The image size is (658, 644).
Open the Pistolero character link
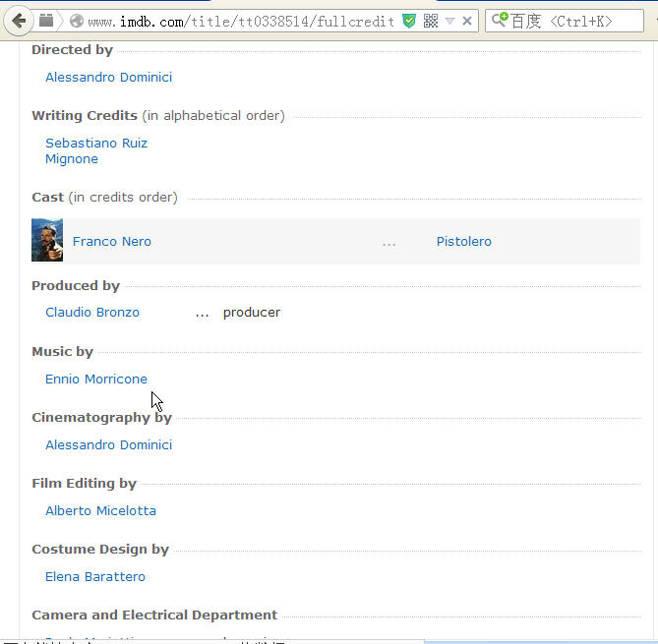coord(463,242)
